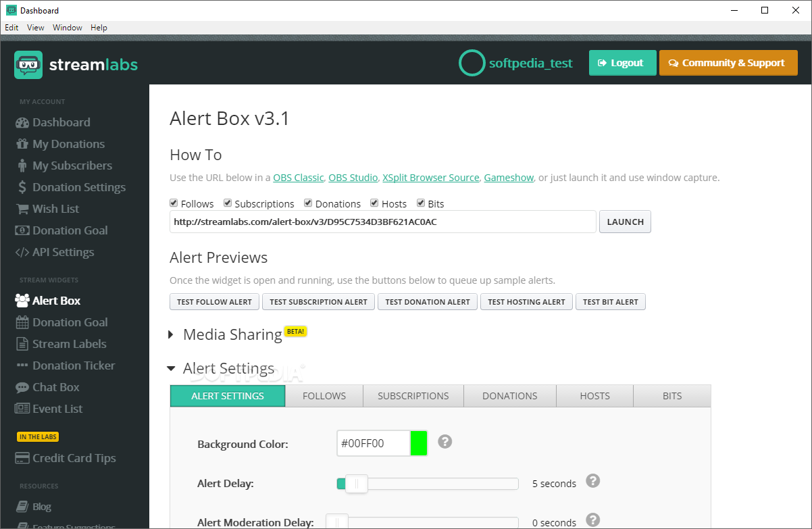The height and width of the screenshot is (529, 812).
Task: Click the Streamlabs robot logo icon
Action: coord(28,65)
